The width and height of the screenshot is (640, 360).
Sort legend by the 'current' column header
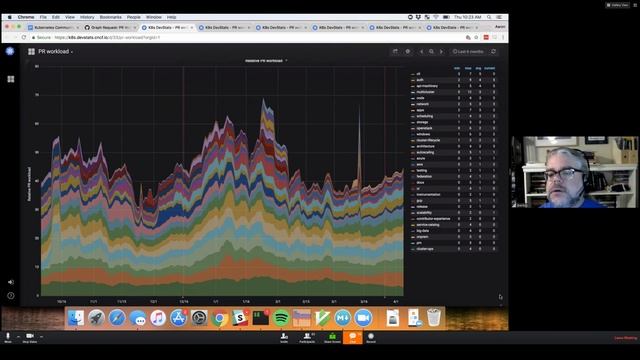[x=489, y=68]
